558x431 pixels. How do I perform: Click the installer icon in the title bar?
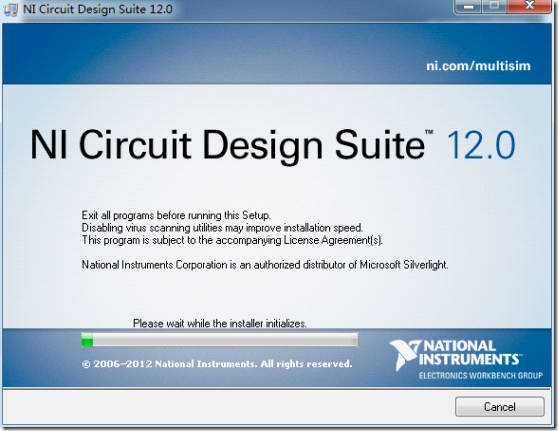(10, 10)
